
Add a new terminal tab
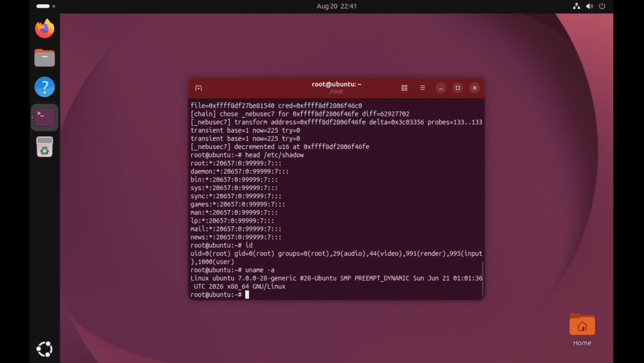tap(198, 88)
